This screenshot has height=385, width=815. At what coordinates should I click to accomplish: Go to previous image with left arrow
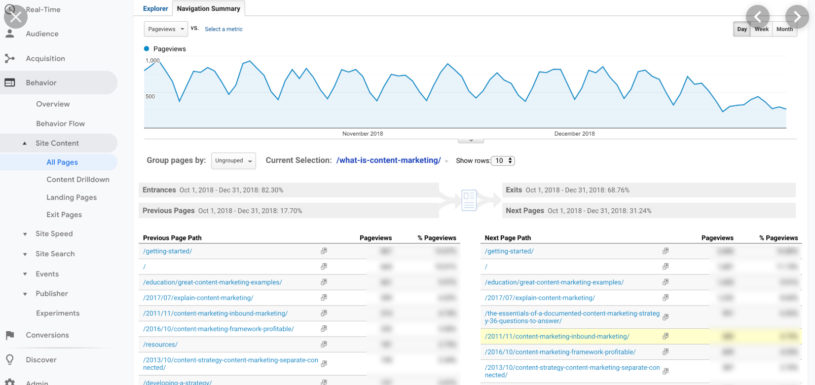(757, 17)
